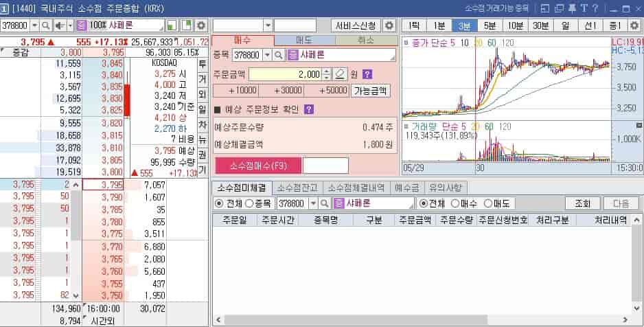This screenshot has width=644, height=327.
Task: Open the 예수금 tab
Action: (x=406, y=188)
